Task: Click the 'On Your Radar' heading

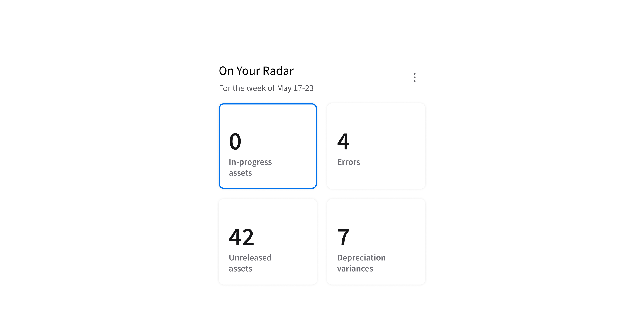Action: click(256, 71)
